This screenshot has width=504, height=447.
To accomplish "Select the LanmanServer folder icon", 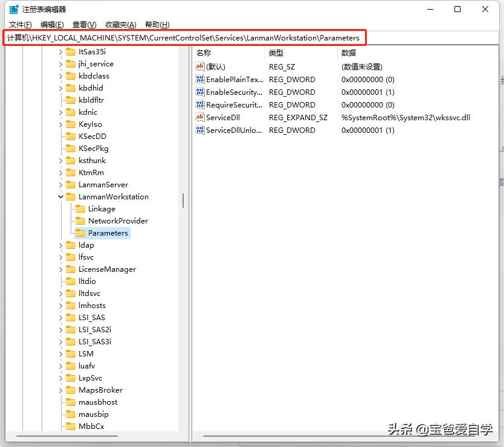I will pyautogui.click(x=72, y=184).
